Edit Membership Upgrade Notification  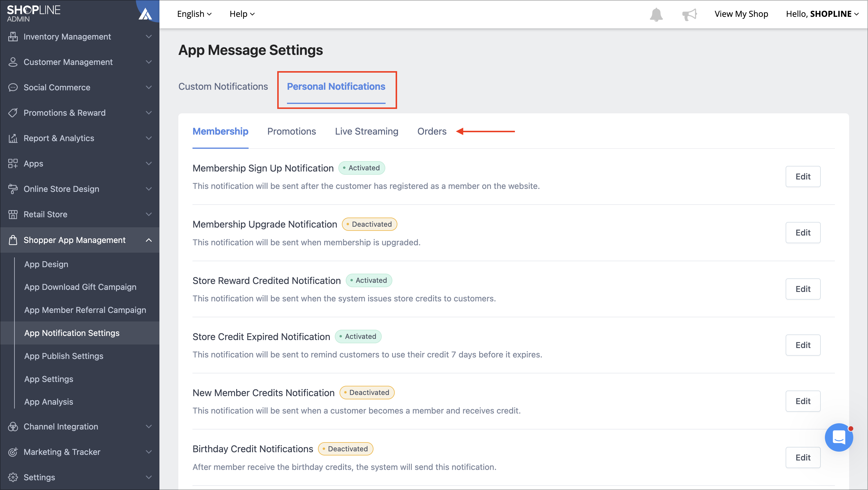tap(803, 233)
